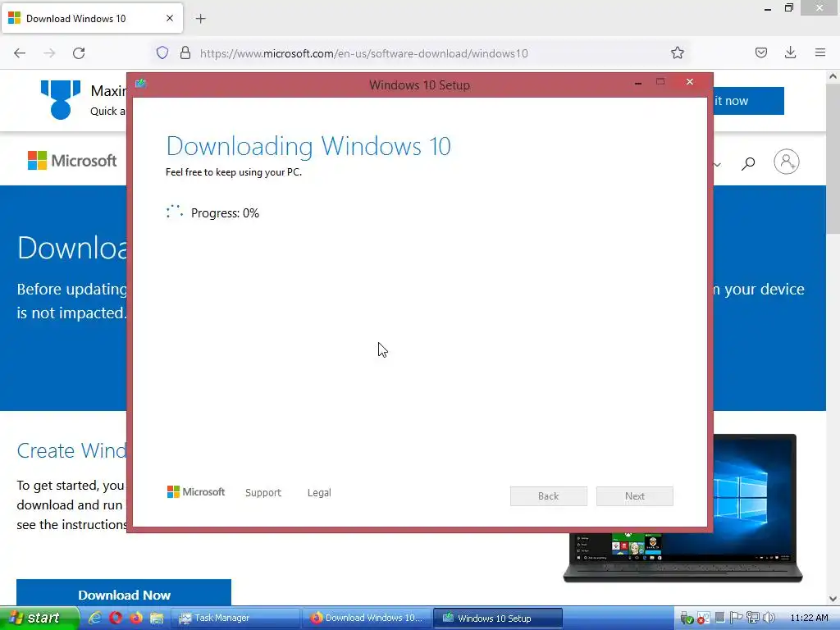Expand the chevron beside the search icon
This screenshot has width=840, height=630.
pos(717,164)
